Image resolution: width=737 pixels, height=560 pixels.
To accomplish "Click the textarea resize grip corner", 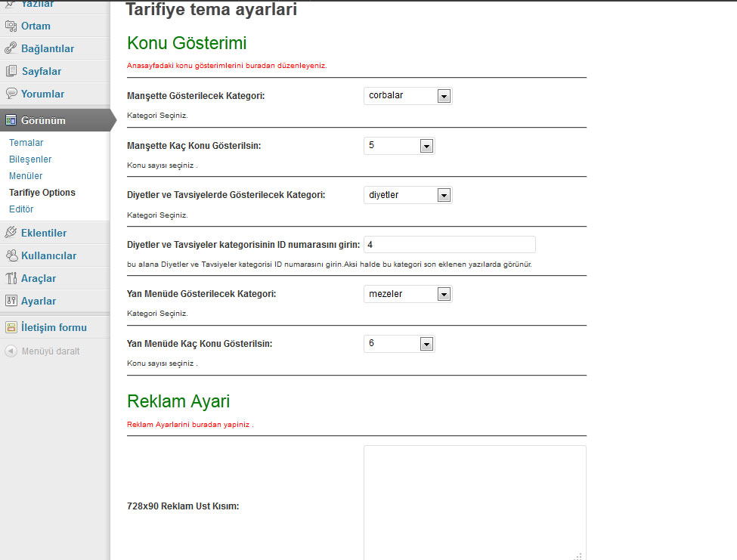I will click(x=578, y=556).
